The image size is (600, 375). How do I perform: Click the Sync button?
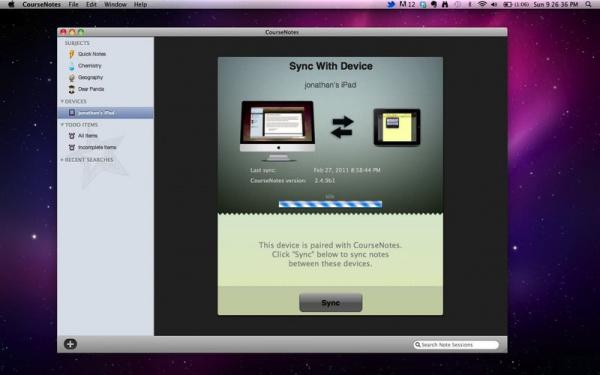331,303
